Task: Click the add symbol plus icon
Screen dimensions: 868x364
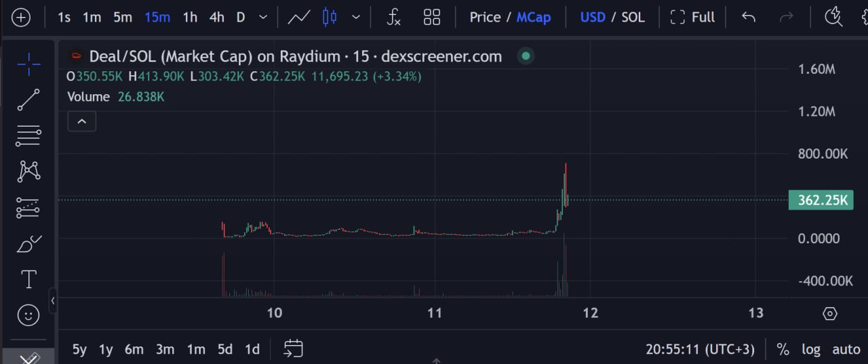Action: point(22,17)
